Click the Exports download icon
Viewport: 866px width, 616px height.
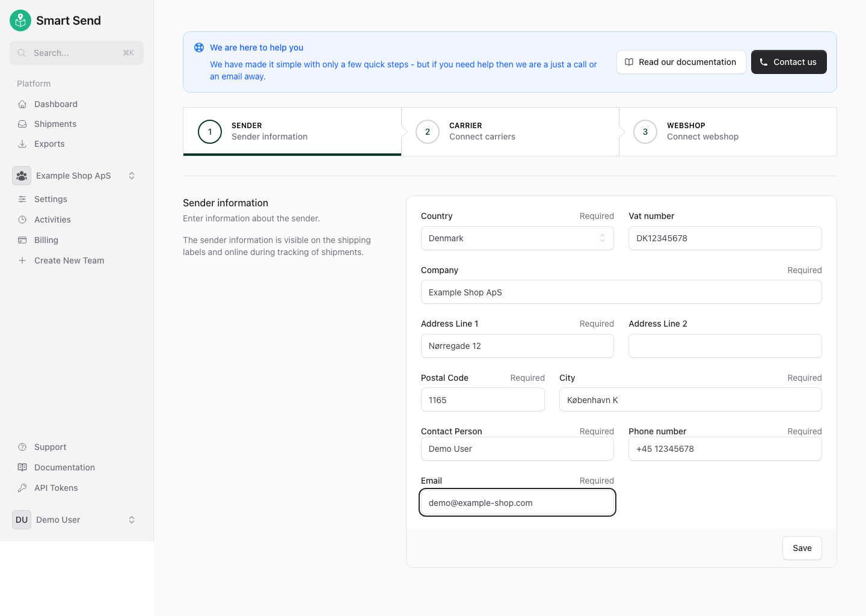22,144
